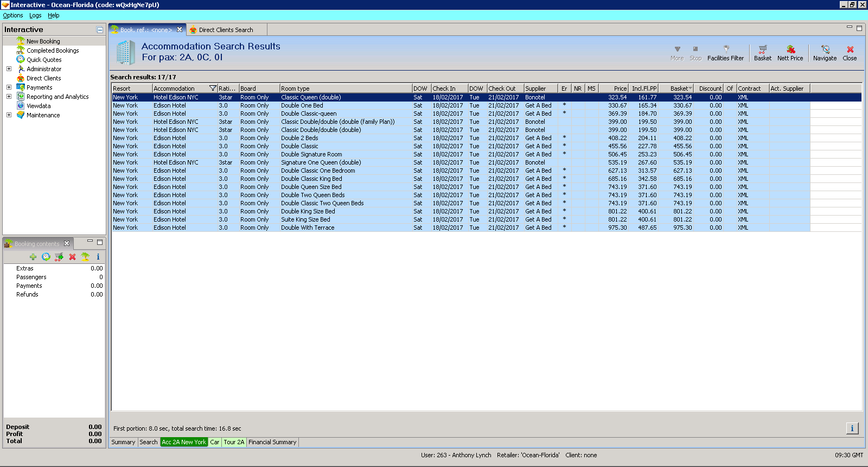This screenshot has width=868, height=467.
Task: Select the Double One Bed row
Action: pos(486,105)
